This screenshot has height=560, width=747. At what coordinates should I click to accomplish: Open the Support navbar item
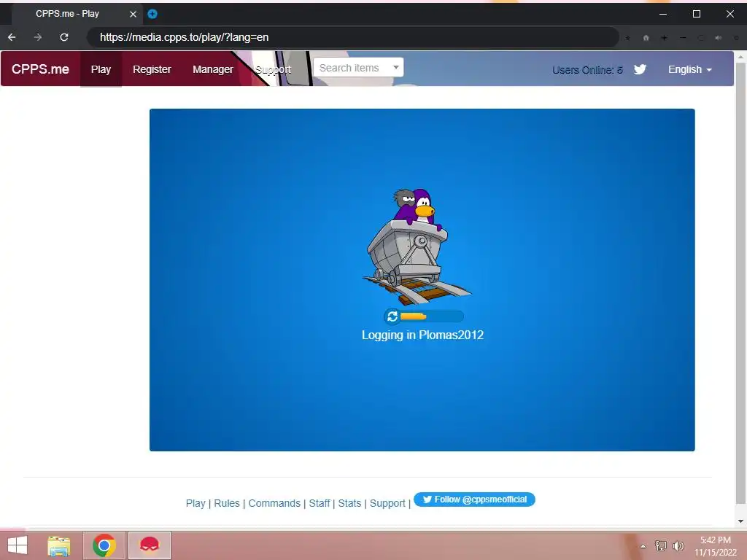pyautogui.click(x=273, y=69)
